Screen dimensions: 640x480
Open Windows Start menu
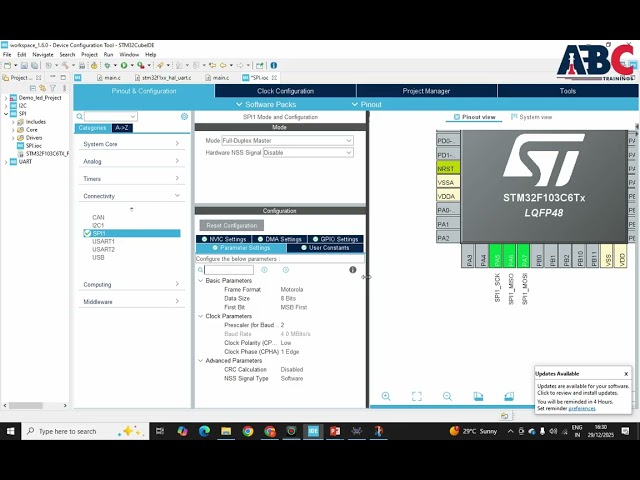point(11,431)
